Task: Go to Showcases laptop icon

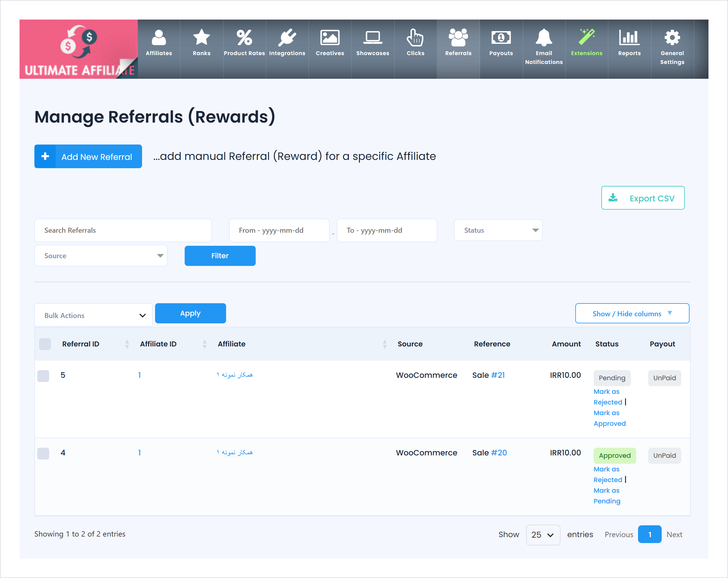Action: (x=373, y=37)
